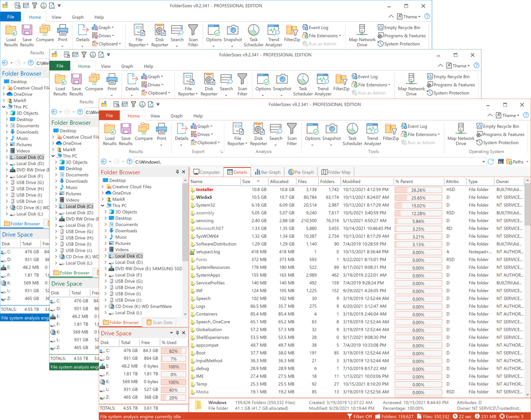Open Disk Reporter in front window

258,134
